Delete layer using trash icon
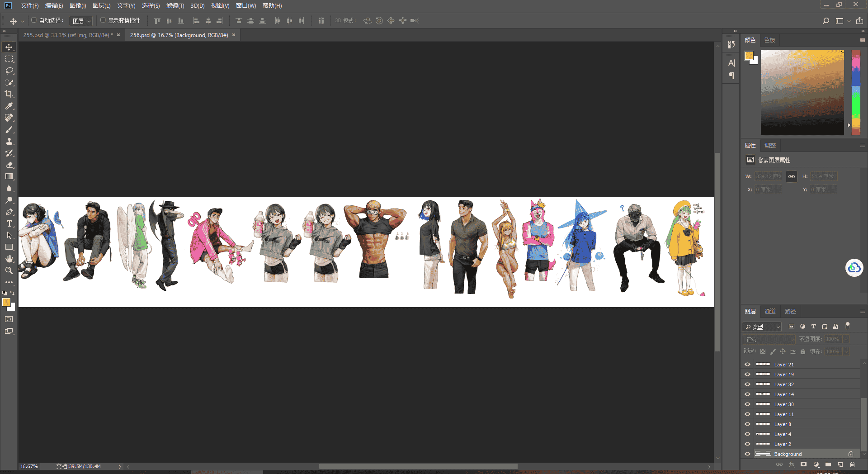 [852, 465]
